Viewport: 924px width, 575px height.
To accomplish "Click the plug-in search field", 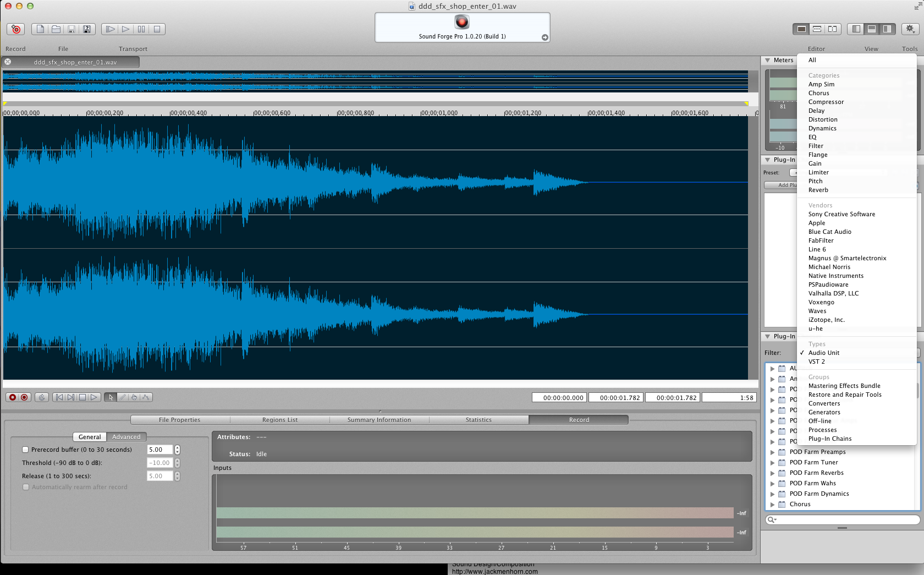I will (847, 519).
